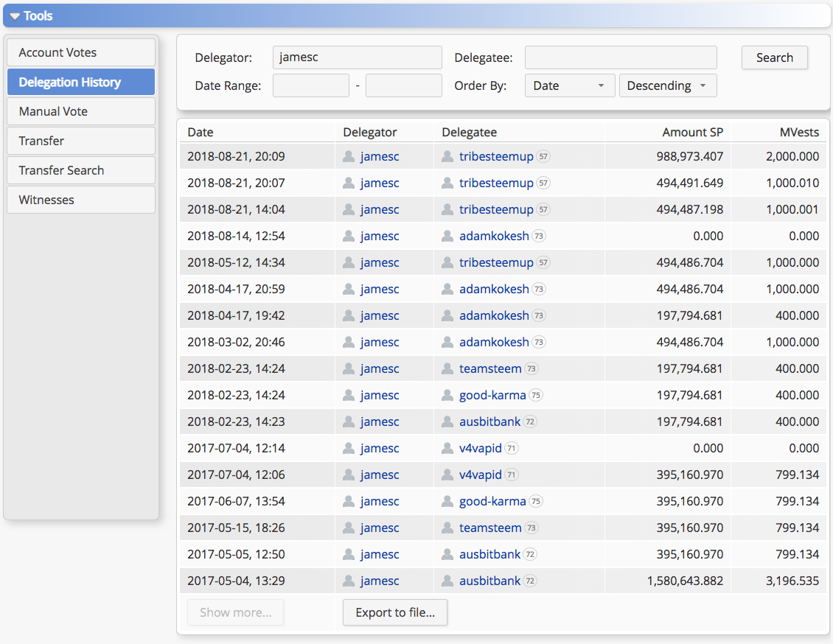
Task: Click reputation badge 57 in 2018-05-12 row
Action: 543,262
